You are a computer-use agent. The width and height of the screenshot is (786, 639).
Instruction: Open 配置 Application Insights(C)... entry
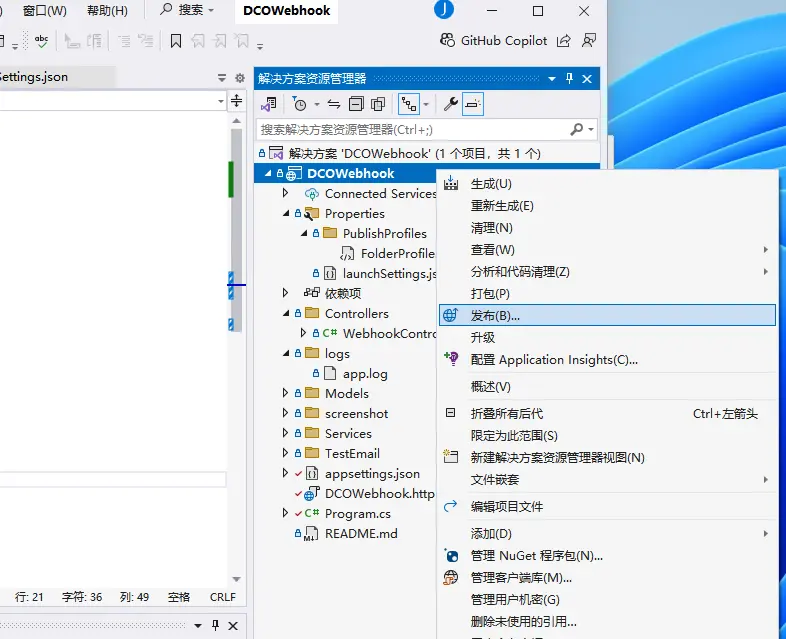pos(607,359)
